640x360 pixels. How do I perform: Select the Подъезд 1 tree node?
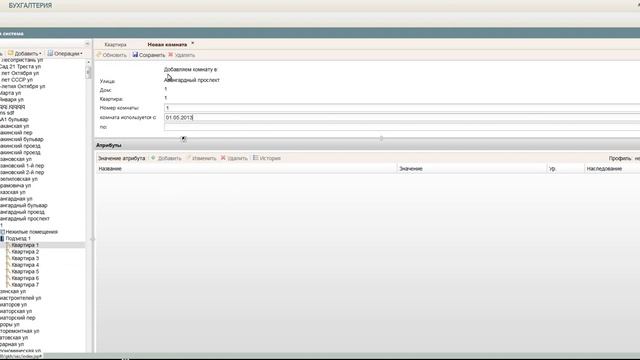tap(18, 238)
